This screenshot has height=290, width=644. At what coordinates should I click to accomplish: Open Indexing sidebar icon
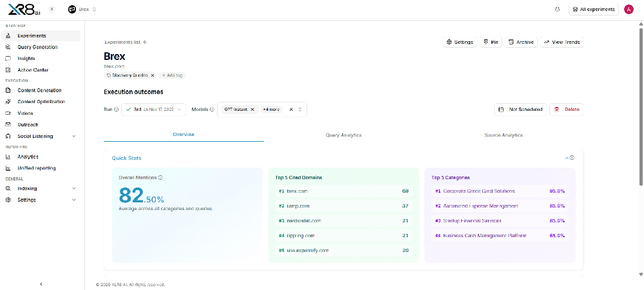[x=8, y=189]
